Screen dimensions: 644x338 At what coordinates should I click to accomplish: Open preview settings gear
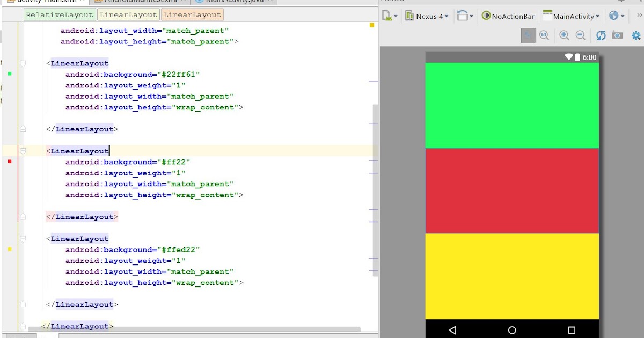click(636, 36)
